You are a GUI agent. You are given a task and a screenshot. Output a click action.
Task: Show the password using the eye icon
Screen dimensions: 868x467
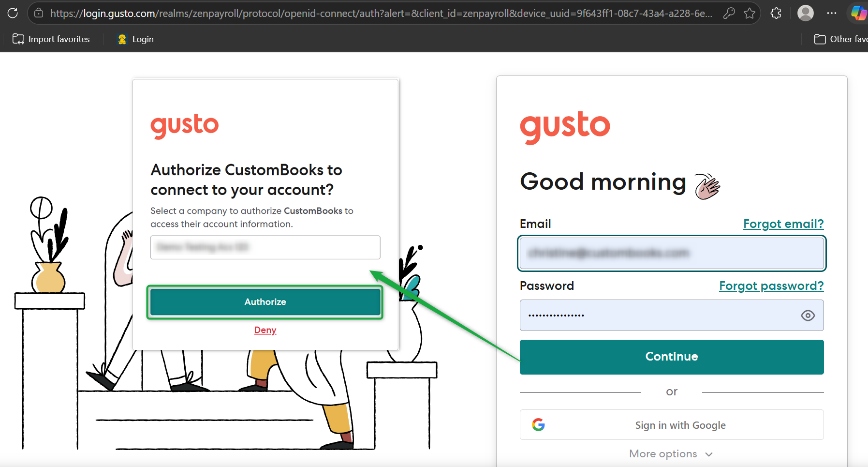click(x=808, y=316)
